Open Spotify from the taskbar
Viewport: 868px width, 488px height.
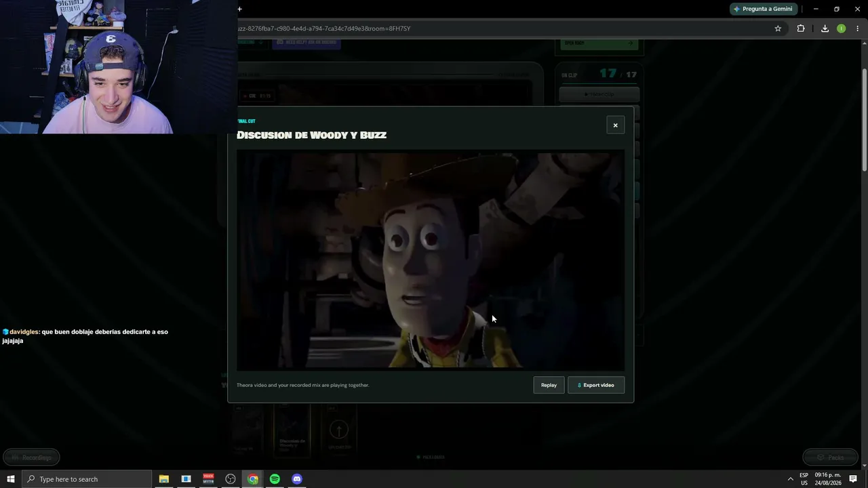tap(275, 479)
